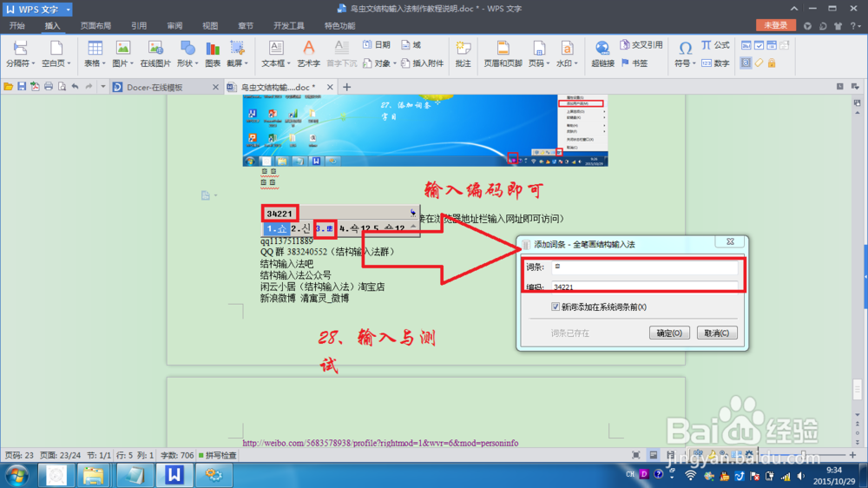The image size is (868, 488).
Task: Open the 开始 ribbon tab
Action: [16, 25]
